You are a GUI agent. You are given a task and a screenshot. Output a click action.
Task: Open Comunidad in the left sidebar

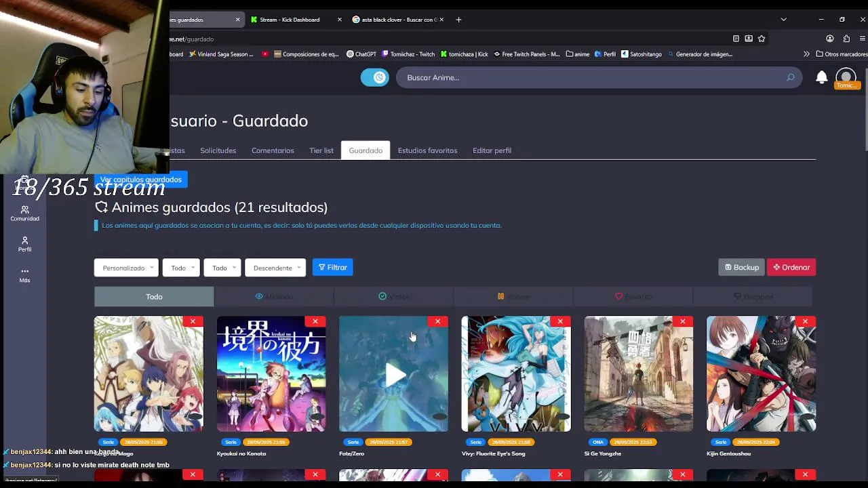(x=24, y=213)
